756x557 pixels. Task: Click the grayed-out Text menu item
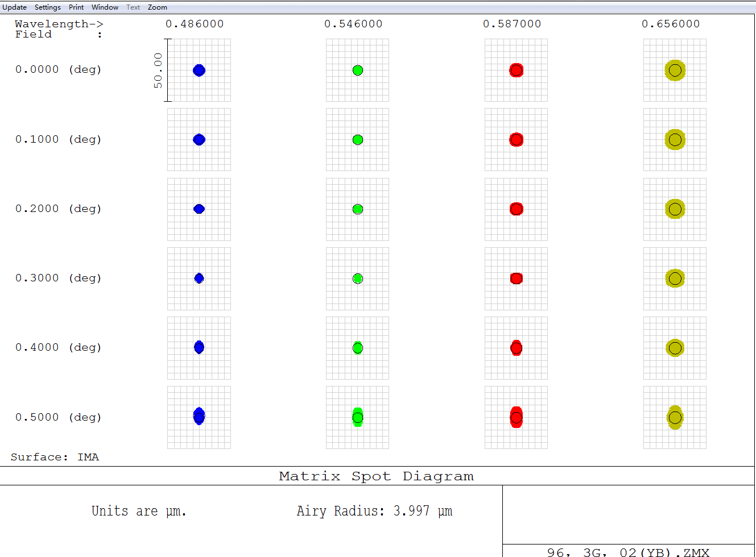point(133,7)
